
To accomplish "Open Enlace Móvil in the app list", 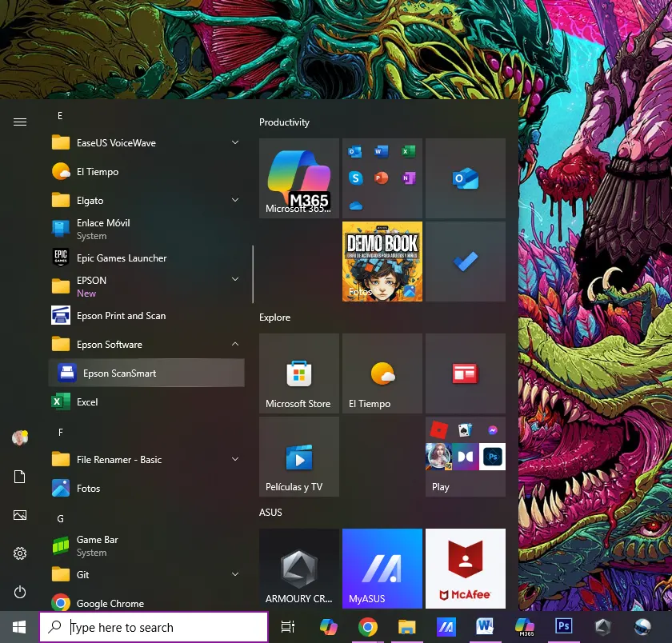I will 146,230.
